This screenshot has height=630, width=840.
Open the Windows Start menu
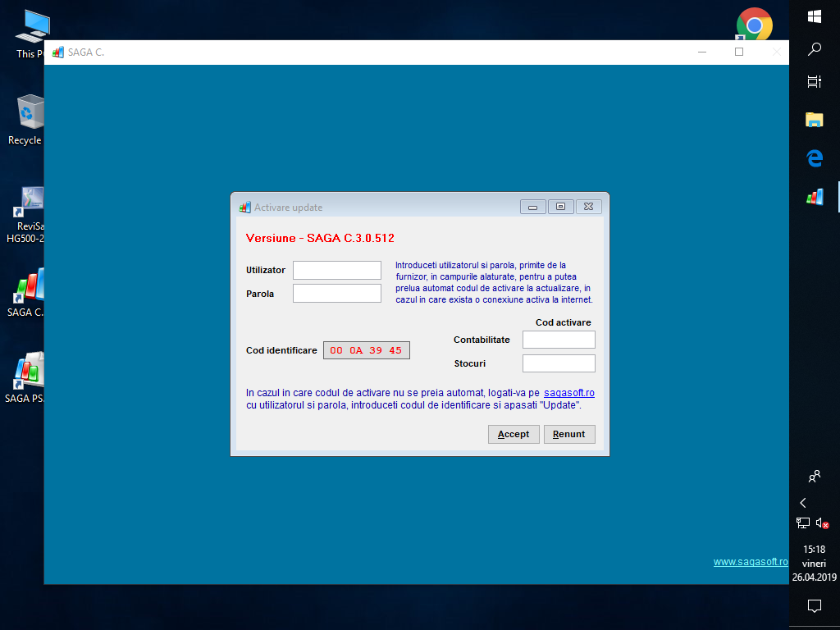coord(815,16)
